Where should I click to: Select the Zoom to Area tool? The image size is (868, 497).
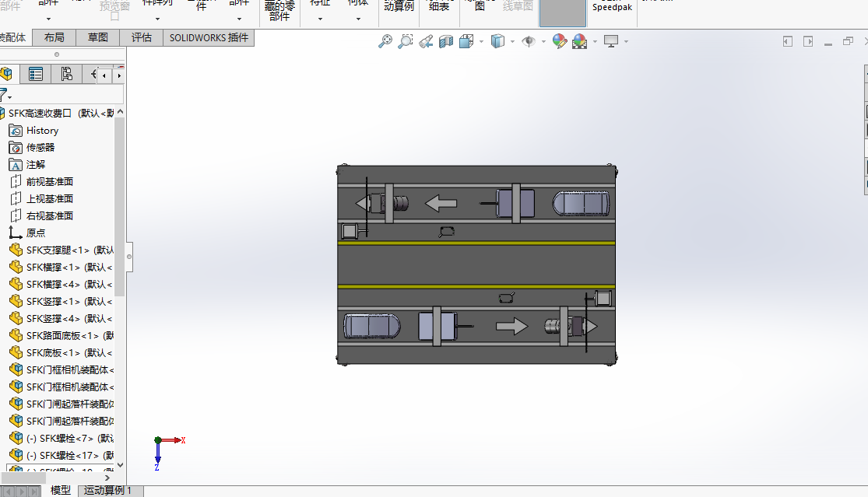pos(406,41)
